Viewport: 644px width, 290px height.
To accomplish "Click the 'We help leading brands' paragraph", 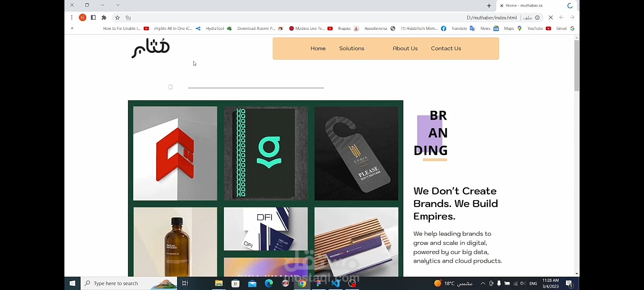I will (458, 247).
